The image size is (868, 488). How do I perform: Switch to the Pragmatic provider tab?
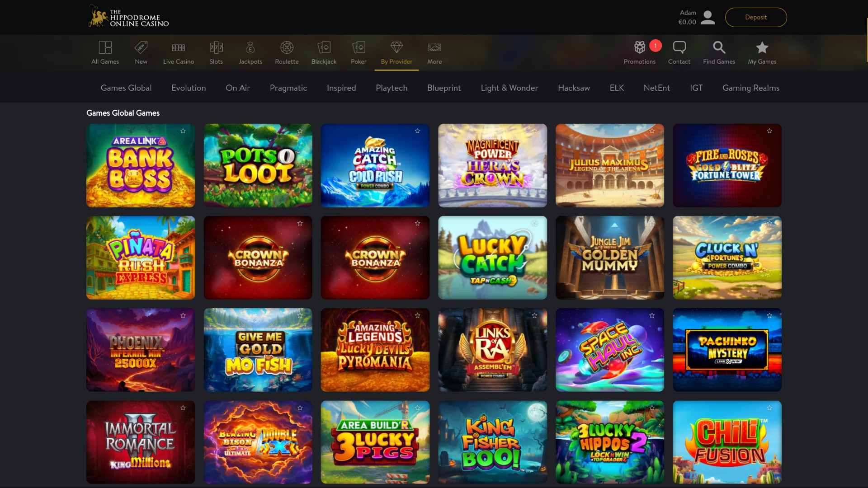pyautogui.click(x=288, y=88)
